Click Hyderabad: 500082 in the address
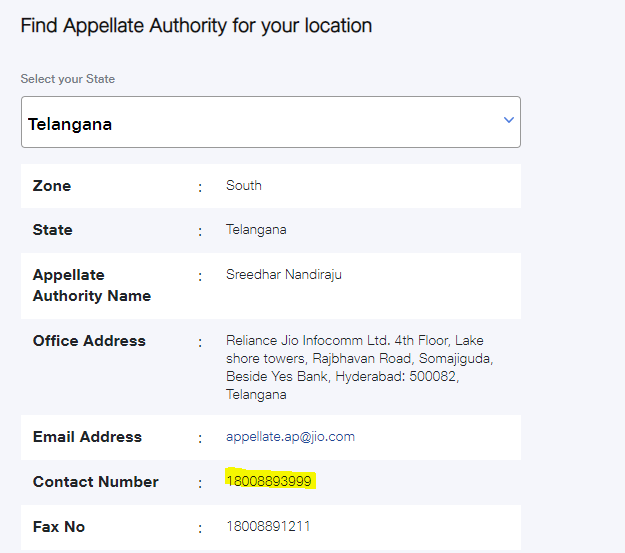 pos(397,376)
